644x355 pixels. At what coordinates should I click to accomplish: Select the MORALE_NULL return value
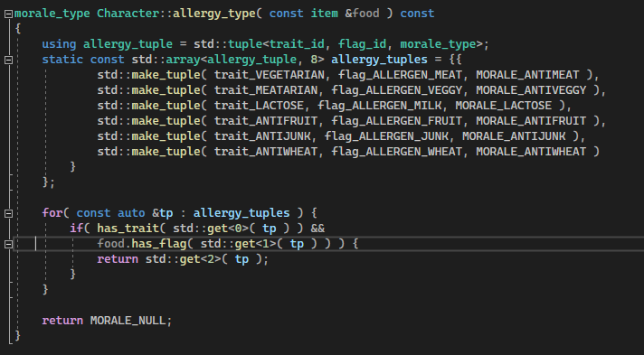click(128, 321)
